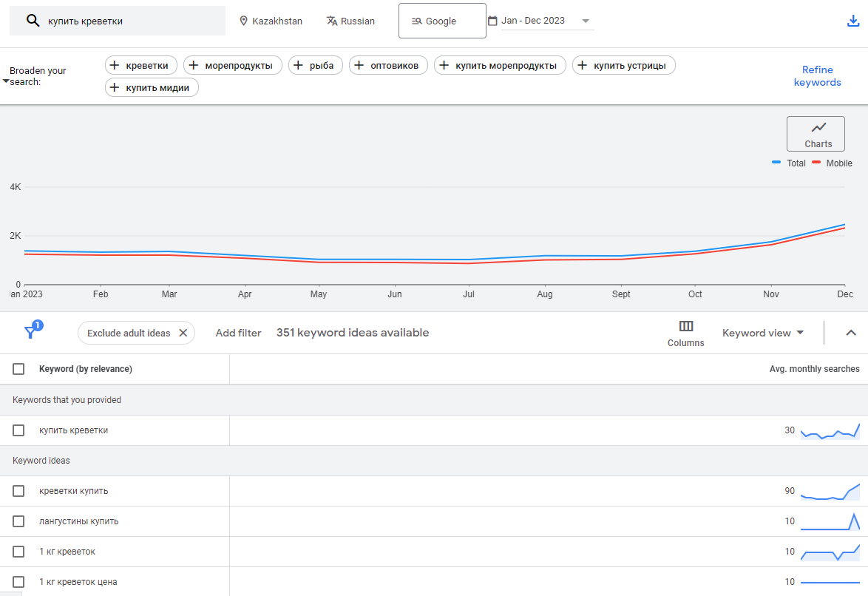
Task: Click the Kazakhstan location pin
Action: coord(244,21)
